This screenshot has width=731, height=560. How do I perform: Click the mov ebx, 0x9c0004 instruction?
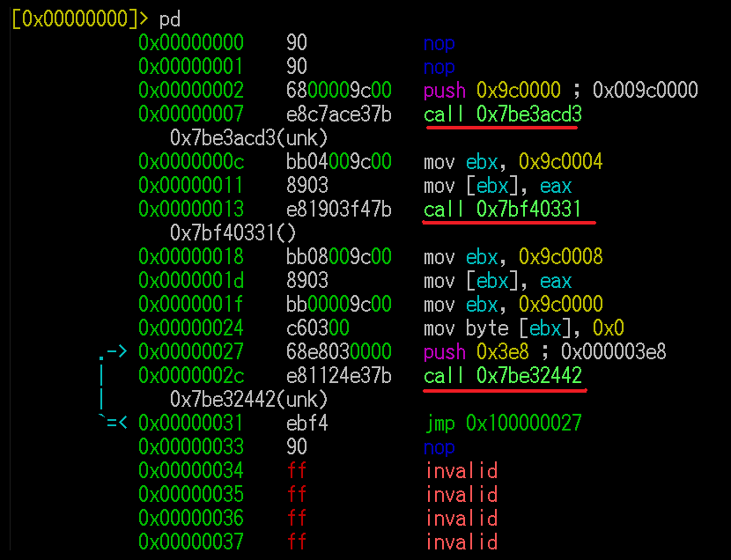coord(513,162)
